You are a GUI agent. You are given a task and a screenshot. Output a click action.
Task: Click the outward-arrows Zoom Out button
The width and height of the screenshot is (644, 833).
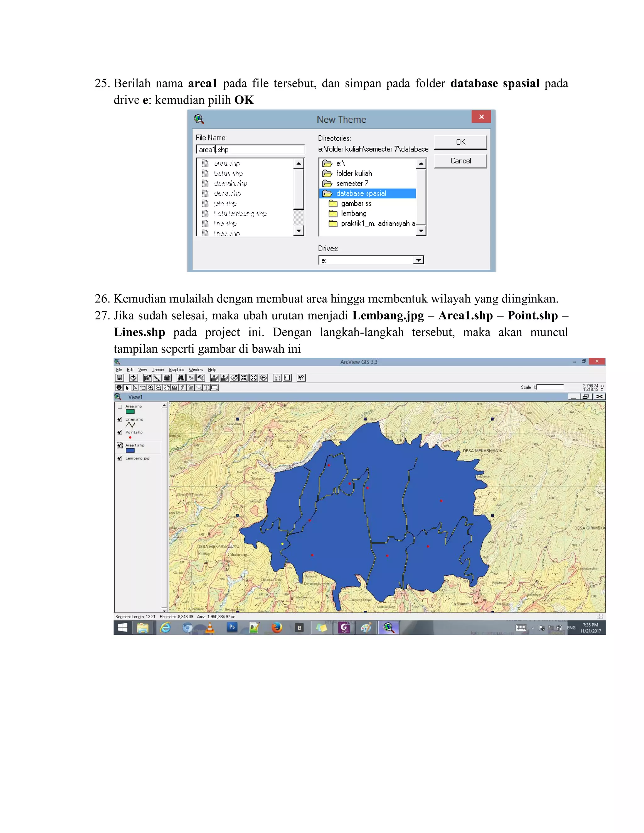[x=254, y=378]
